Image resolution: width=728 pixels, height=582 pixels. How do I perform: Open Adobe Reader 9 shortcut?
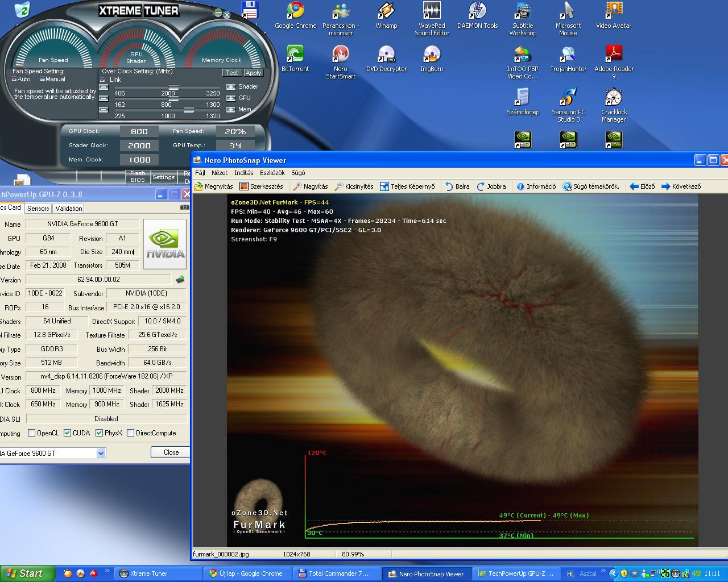click(614, 62)
